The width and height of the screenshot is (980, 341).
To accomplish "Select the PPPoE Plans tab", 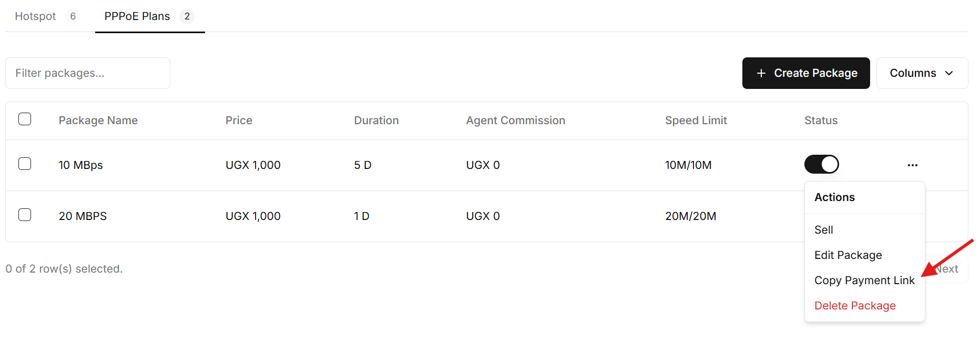I will pos(137,16).
